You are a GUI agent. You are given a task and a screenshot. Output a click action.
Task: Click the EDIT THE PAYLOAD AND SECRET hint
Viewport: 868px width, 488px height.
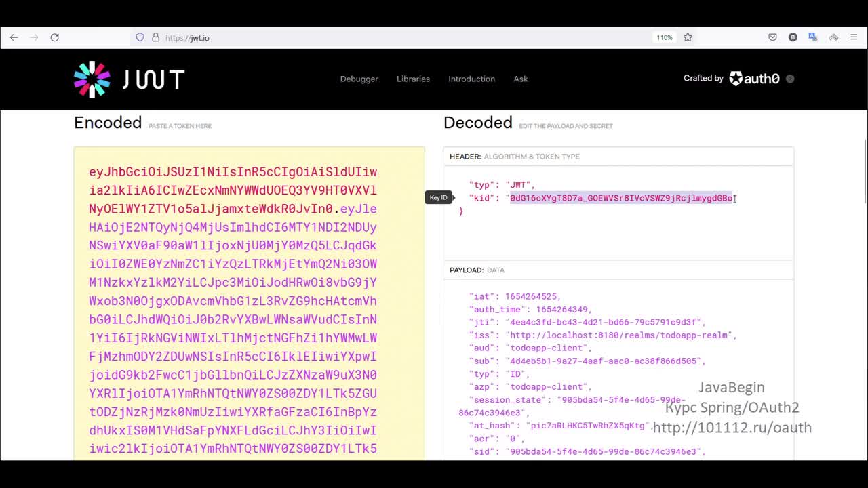coord(566,126)
